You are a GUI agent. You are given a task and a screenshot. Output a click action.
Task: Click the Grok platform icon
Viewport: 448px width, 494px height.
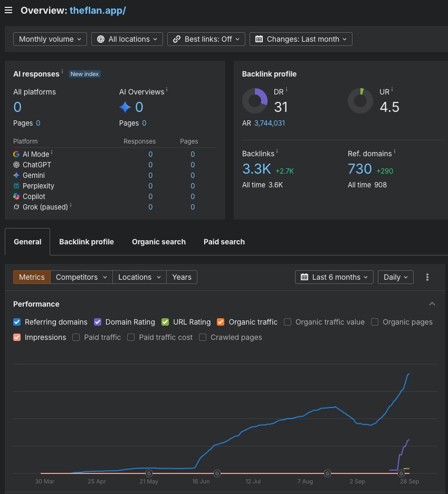[x=16, y=207]
